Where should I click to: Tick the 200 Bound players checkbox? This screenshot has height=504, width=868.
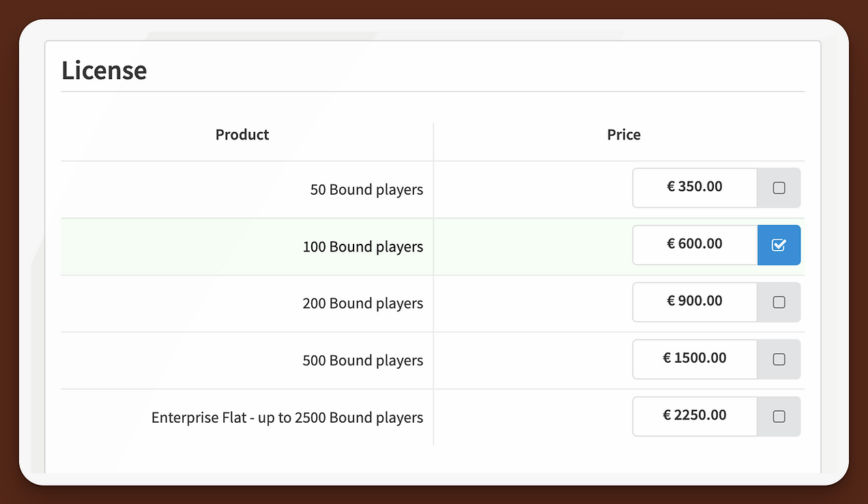779,302
